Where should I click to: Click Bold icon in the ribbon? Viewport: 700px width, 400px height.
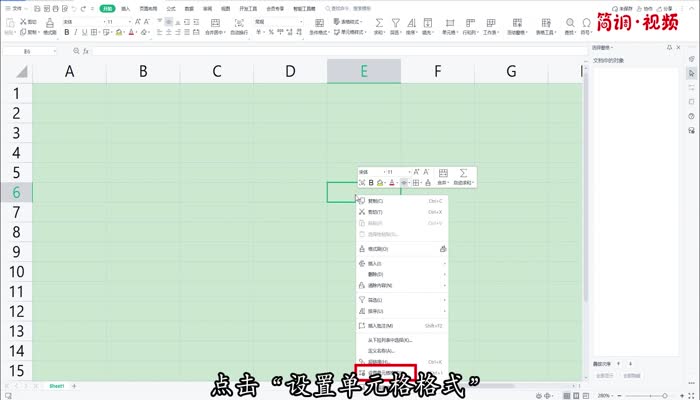click(67, 32)
